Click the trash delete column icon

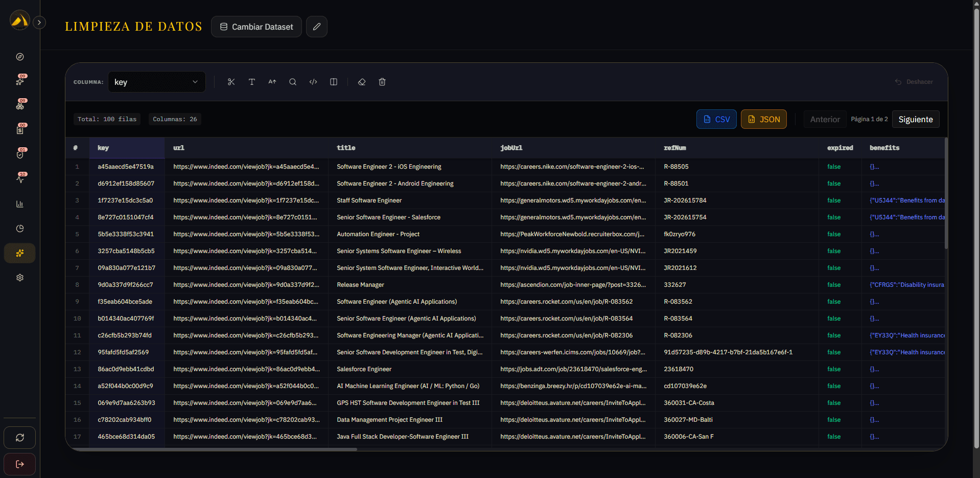382,82
